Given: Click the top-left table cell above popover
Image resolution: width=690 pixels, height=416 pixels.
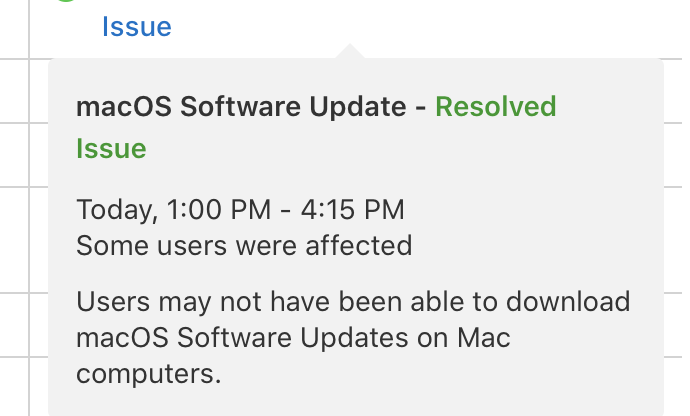Looking at the screenshot, I should click(14, 25).
